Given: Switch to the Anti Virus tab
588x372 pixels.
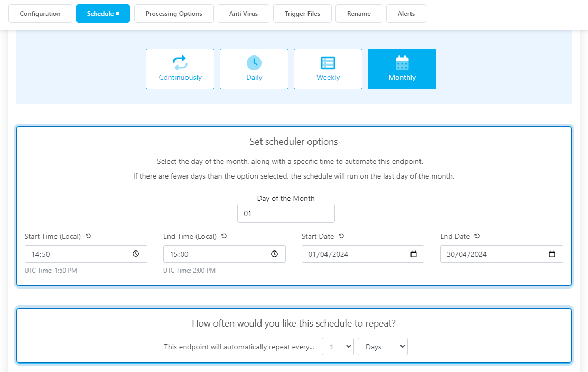Looking at the screenshot, I should point(244,14).
